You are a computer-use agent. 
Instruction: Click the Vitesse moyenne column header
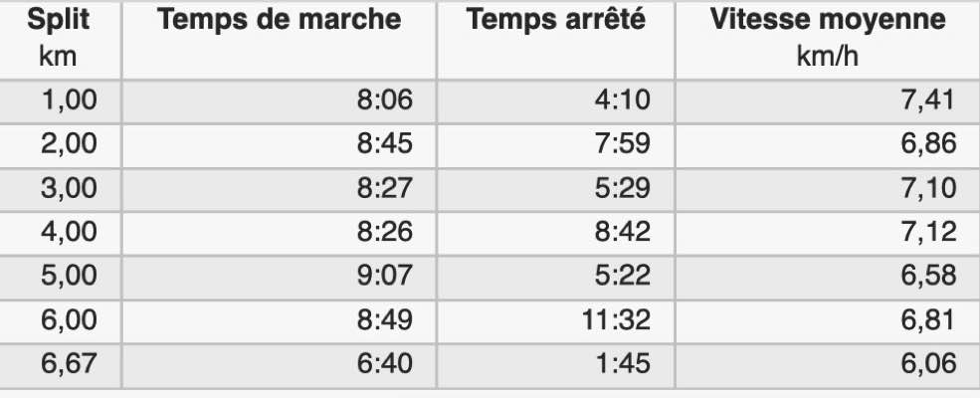(x=828, y=39)
